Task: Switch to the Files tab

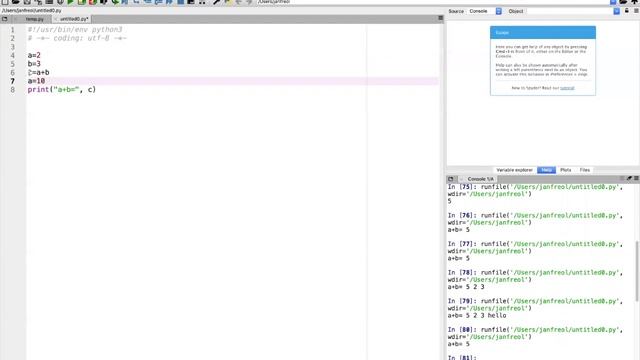Action: [x=585, y=170]
